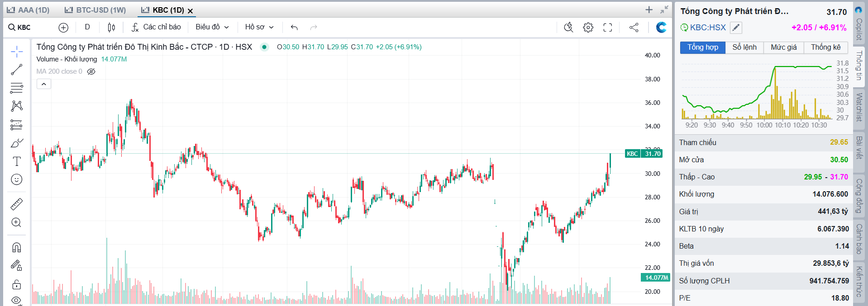868x306 pixels.
Task: Switch to the BTC-USD (1W) chart tab
Action: pos(95,10)
